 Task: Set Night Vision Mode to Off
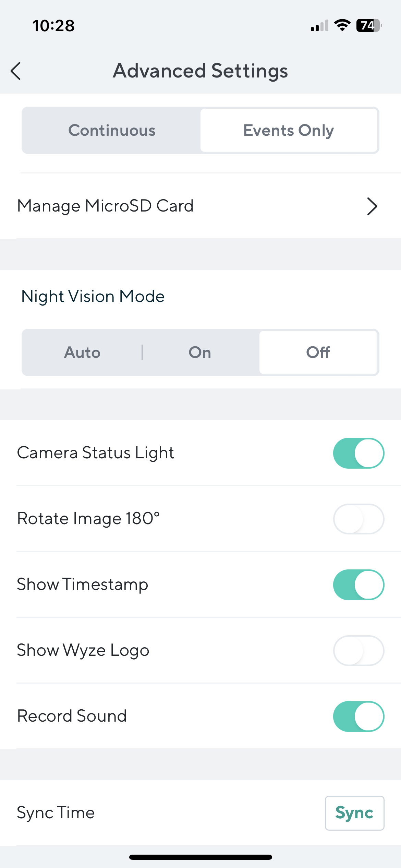pos(318,352)
